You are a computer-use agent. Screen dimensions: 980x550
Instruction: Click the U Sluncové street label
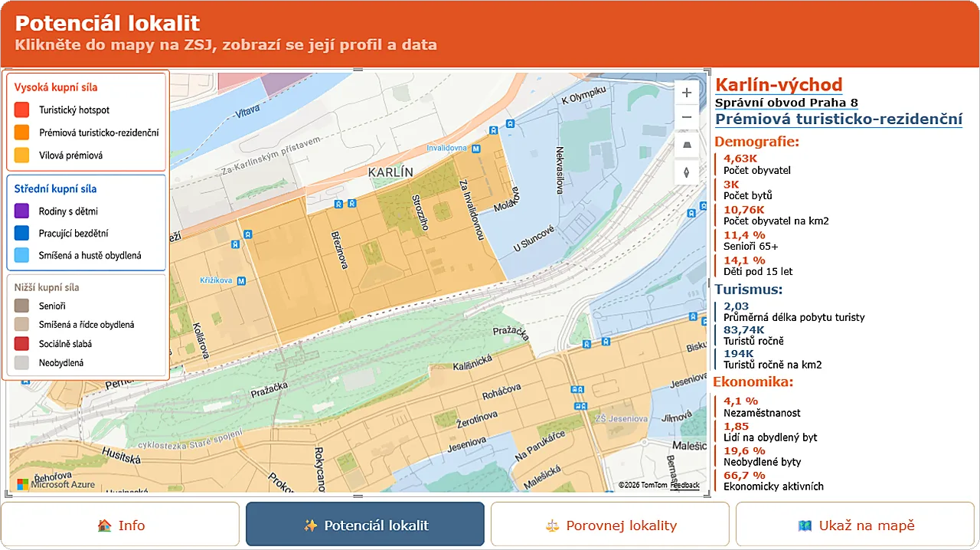point(534,240)
